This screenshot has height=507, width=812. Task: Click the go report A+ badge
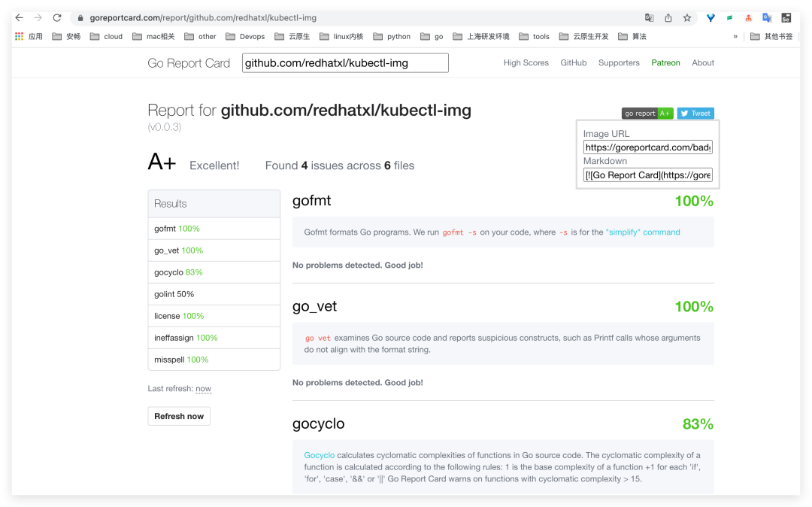pyautogui.click(x=647, y=114)
